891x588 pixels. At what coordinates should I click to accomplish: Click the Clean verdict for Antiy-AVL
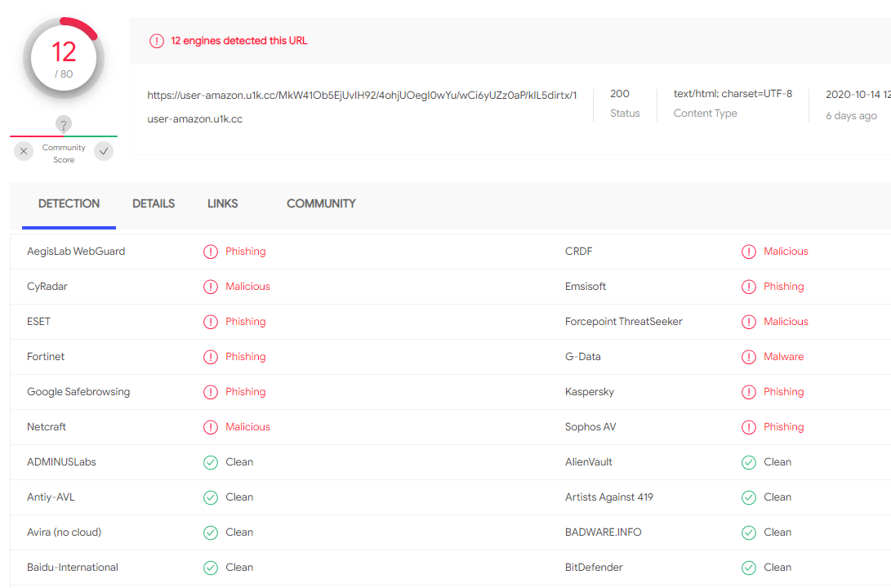(x=239, y=497)
